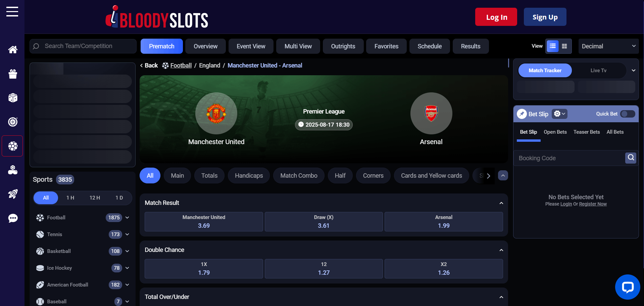644x306 pixels.
Task: Open Sports via the football sidebar icon
Action: point(12,146)
